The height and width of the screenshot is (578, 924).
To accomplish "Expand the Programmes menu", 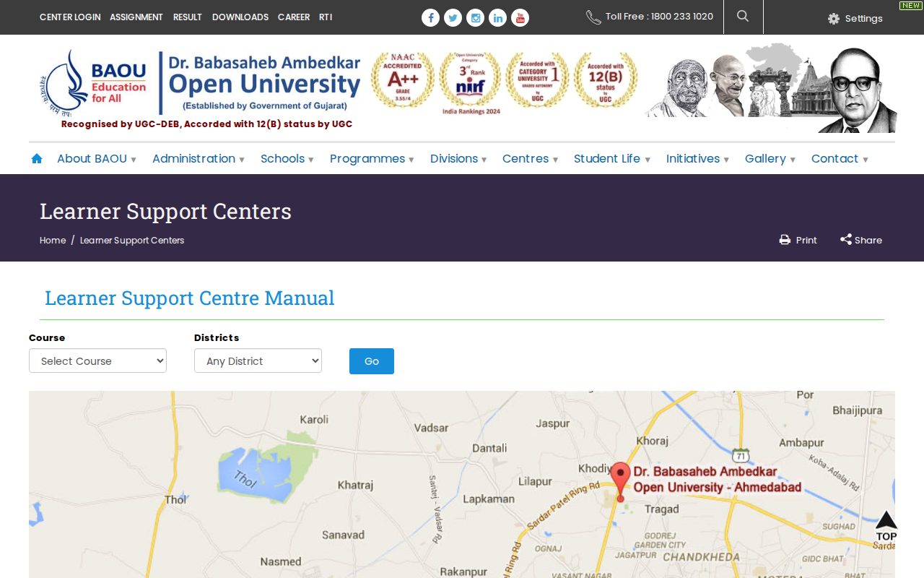I will [372, 159].
